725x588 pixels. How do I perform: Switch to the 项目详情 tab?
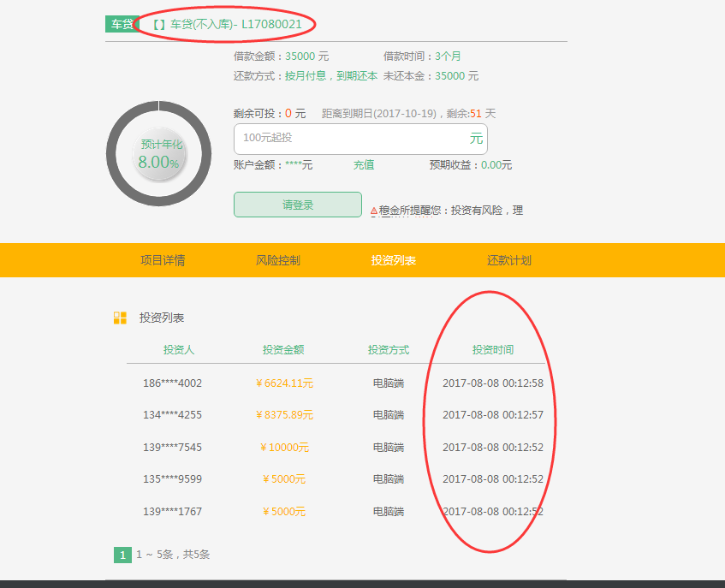[x=163, y=260]
